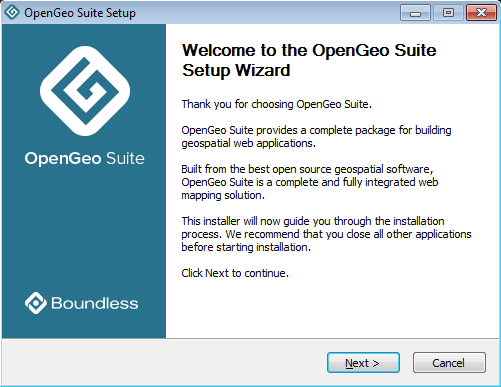The height and width of the screenshot is (387, 501).
Task: Click the gray footer left of Next
Action: pos(163,363)
